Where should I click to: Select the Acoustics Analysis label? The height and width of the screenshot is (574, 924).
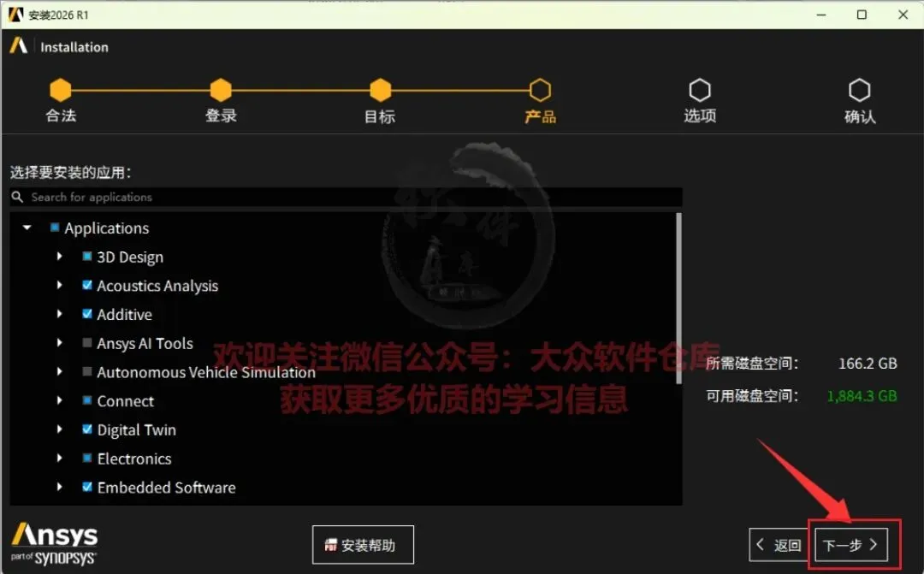[157, 286]
